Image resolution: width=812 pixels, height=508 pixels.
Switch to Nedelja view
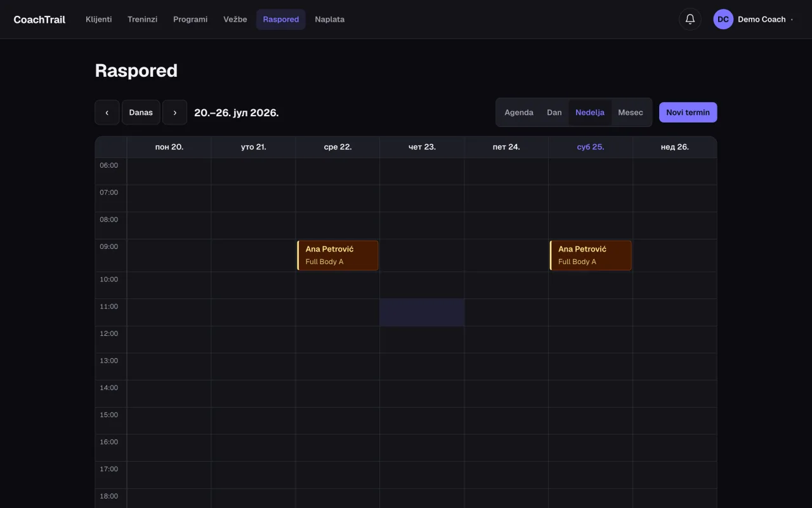[590, 112]
